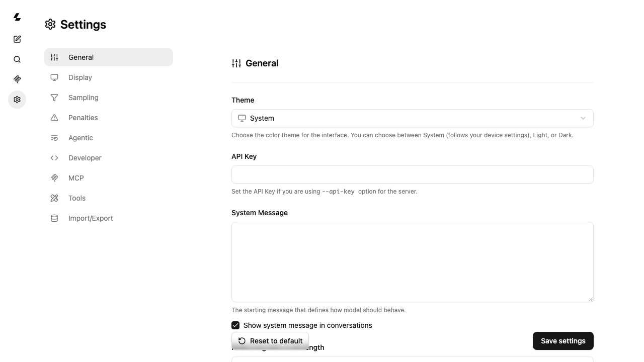Click the llama.cpp logo icon
This screenshot has height=362, width=644.
[17, 17]
